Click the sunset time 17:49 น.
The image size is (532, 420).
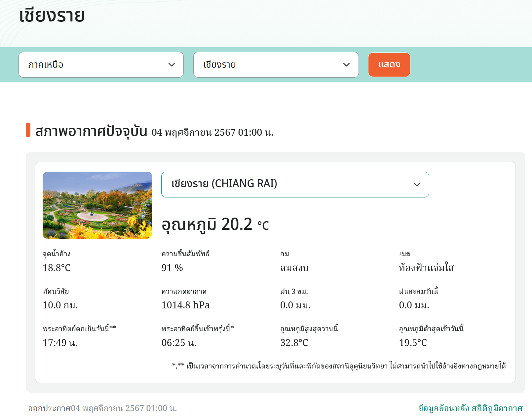pyautogui.click(x=60, y=343)
